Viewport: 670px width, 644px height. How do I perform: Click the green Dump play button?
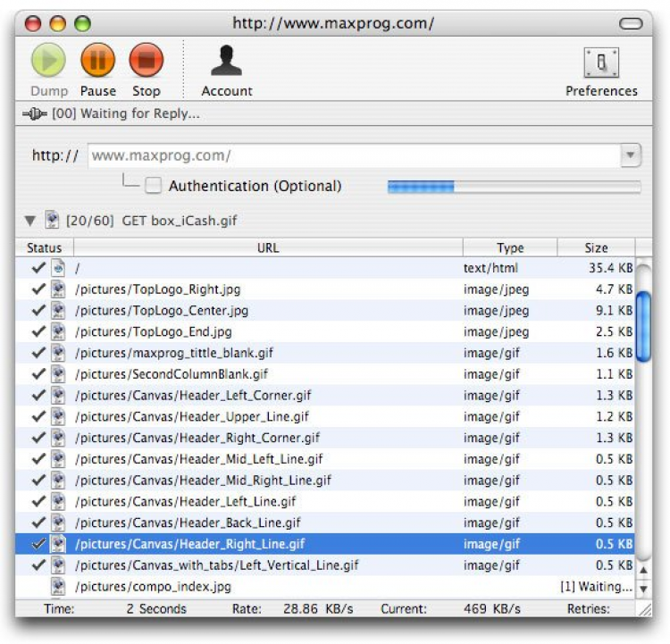click(48, 60)
